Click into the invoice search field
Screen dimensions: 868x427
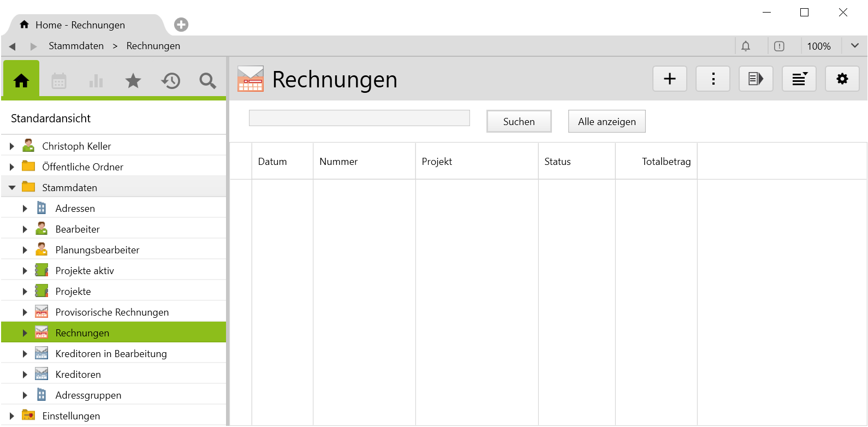click(x=359, y=118)
